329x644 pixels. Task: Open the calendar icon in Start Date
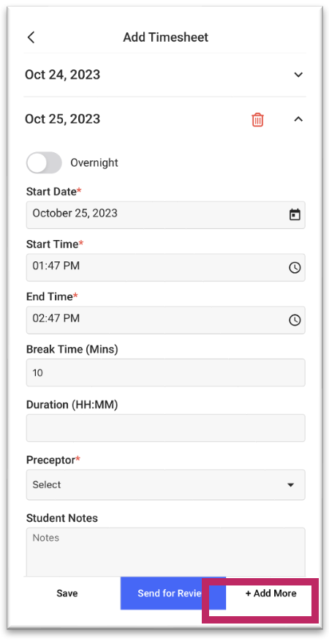(x=295, y=215)
